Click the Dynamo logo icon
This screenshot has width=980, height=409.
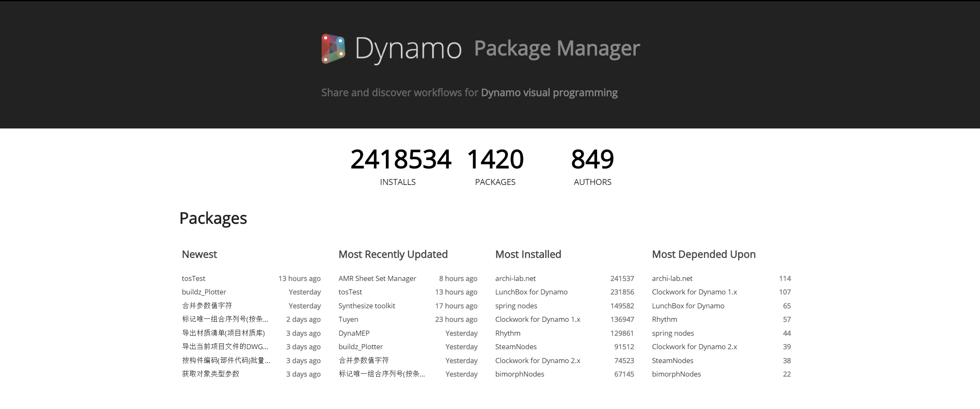click(x=333, y=49)
